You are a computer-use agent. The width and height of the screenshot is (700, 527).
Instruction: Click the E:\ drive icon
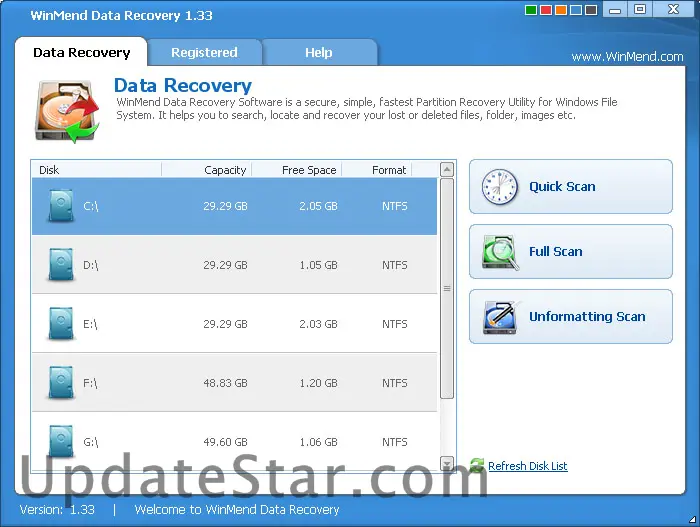click(61, 324)
